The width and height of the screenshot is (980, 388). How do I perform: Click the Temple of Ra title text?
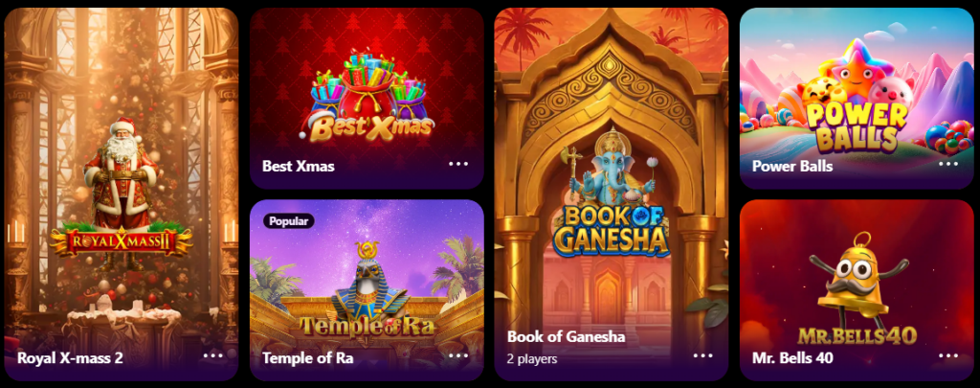tap(307, 358)
